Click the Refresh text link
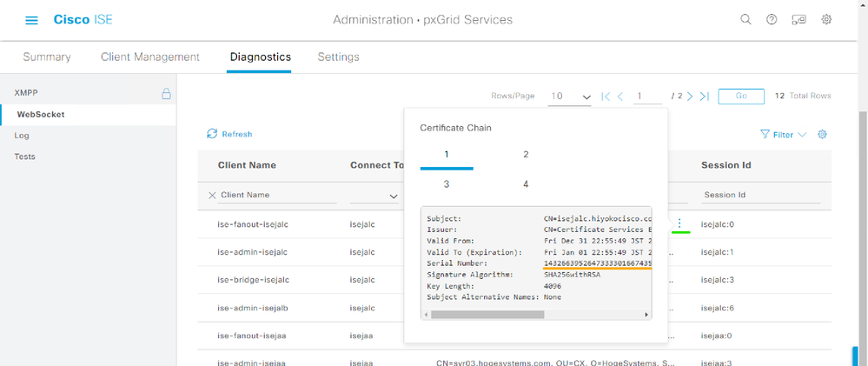This screenshot has height=366, width=868. (237, 134)
